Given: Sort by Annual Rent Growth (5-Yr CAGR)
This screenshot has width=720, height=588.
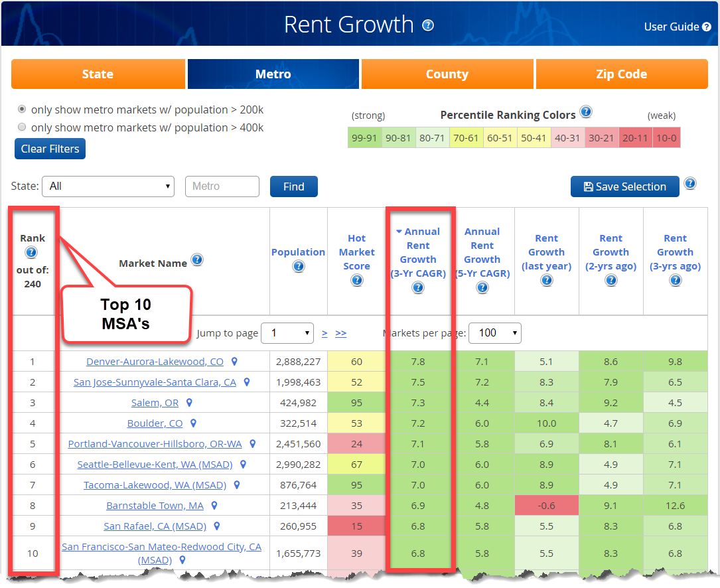Looking at the screenshot, I should 482,253.
